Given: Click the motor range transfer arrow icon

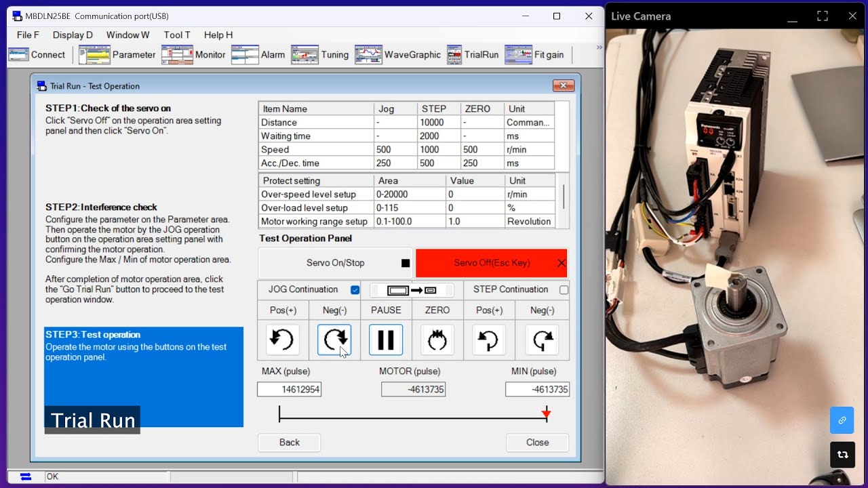Looking at the screenshot, I should [x=412, y=290].
